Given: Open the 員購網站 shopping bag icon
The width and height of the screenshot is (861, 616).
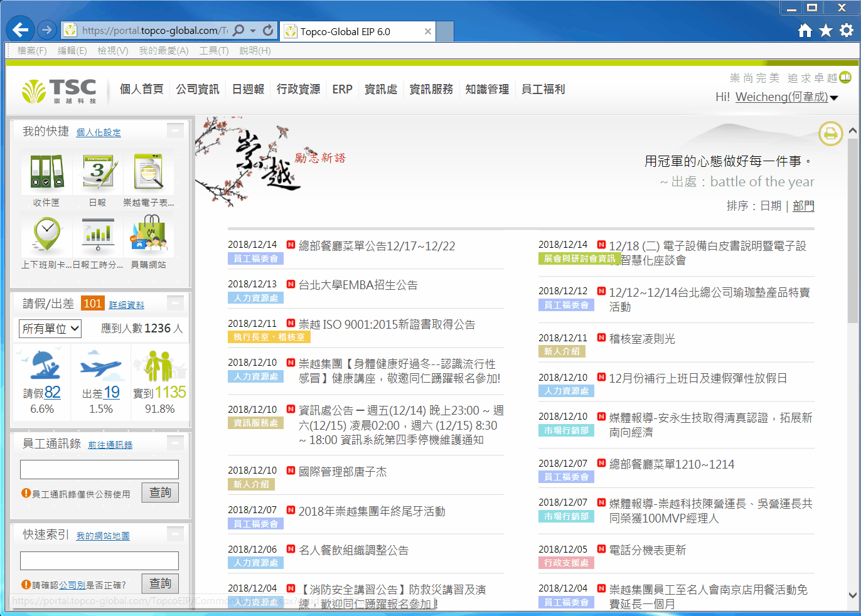Looking at the screenshot, I should [x=149, y=235].
